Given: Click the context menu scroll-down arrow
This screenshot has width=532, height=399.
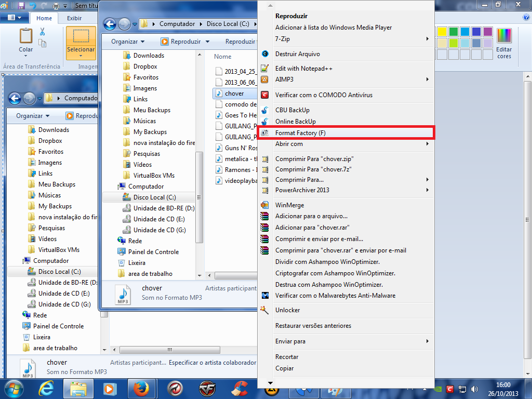Looking at the screenshot, I should (x=270, y=383).
